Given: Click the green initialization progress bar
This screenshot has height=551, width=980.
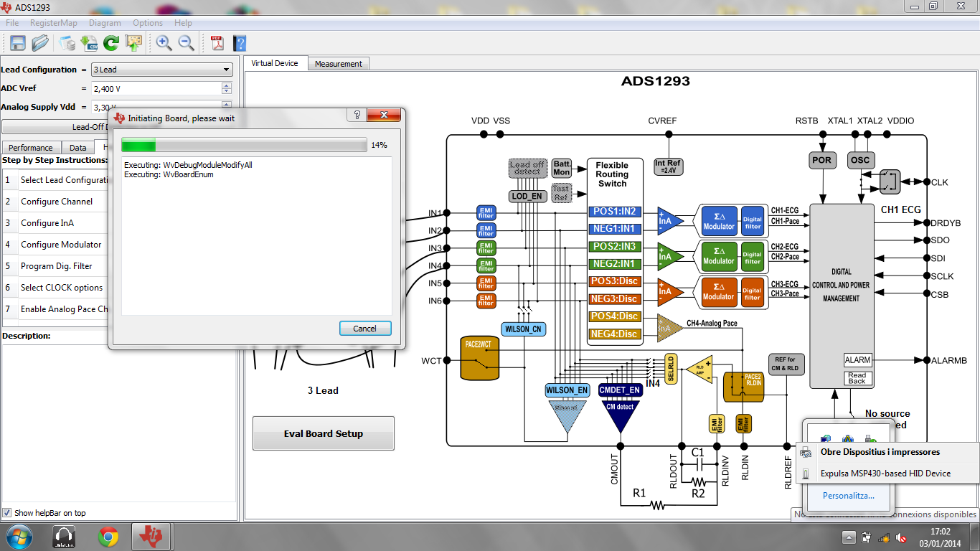Looking at the screenshot, I should pos(245,145).
